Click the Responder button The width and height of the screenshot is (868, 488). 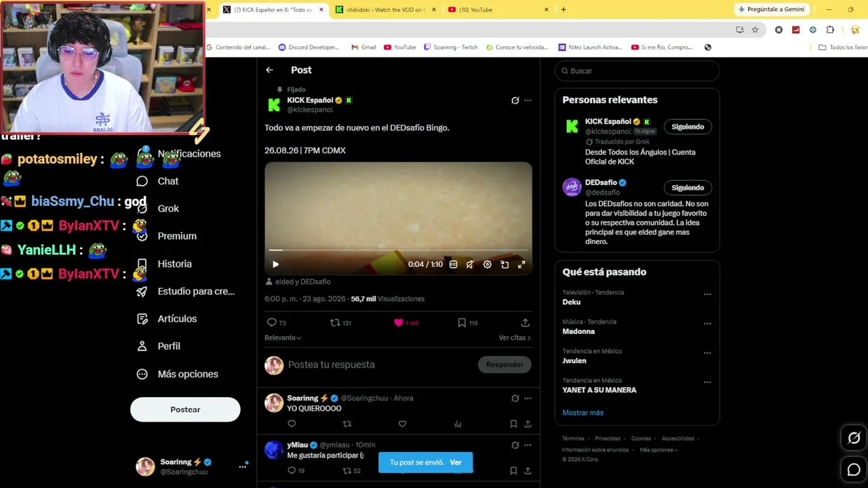pyautogui.click(x=505, y=365)
